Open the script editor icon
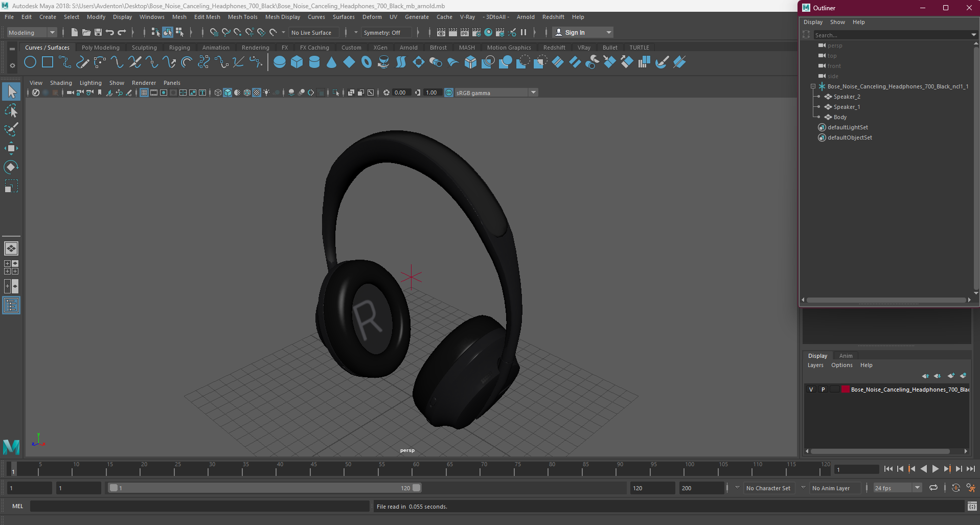980x525 pixels. (x=972, y=506)
